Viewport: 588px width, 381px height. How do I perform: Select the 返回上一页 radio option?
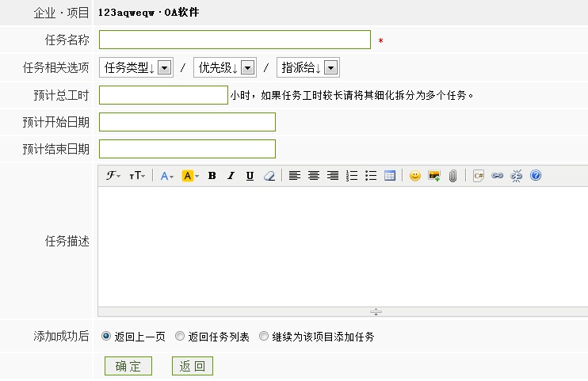106,336
